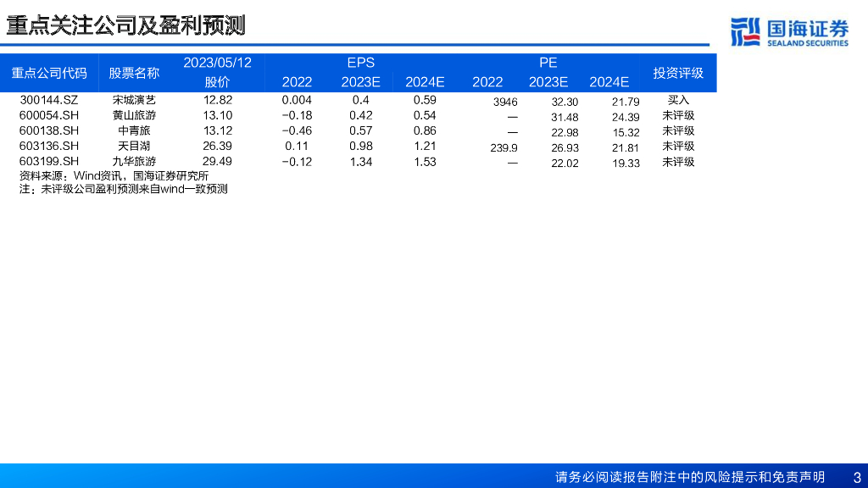
Task: Click EPS value 0.11
Action: (x=297, y=146)
